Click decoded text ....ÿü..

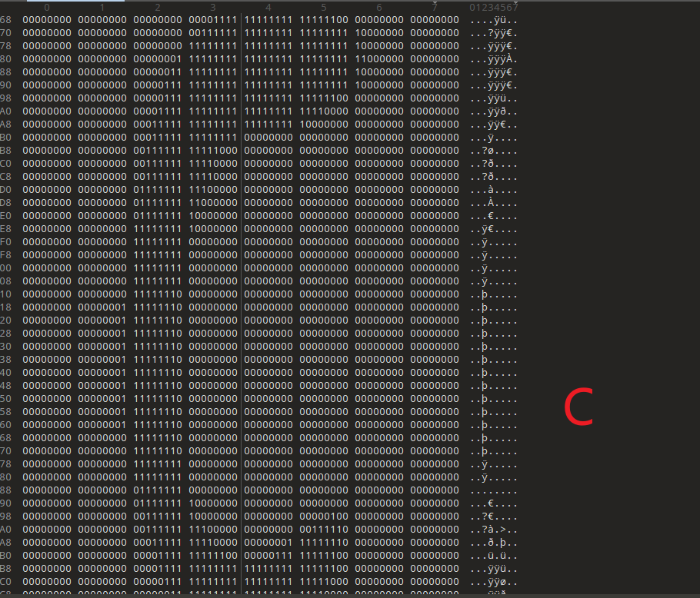click(494, 20)
